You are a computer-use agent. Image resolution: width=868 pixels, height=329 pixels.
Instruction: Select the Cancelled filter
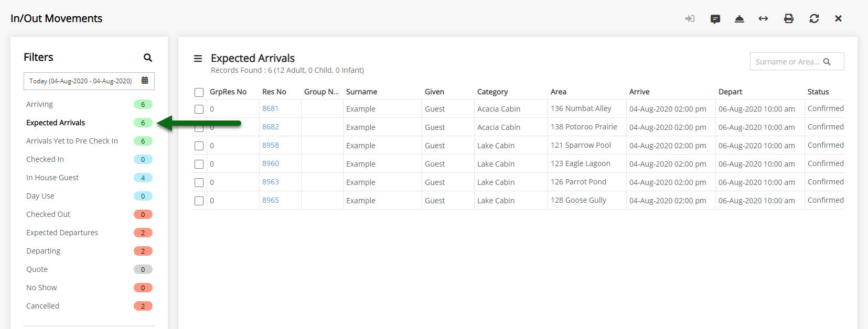tap(42, 306)
